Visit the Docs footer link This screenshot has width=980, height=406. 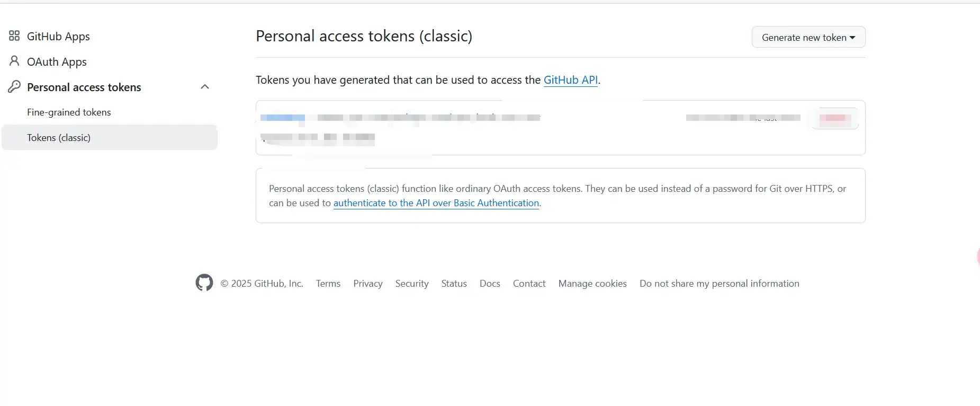489,284
